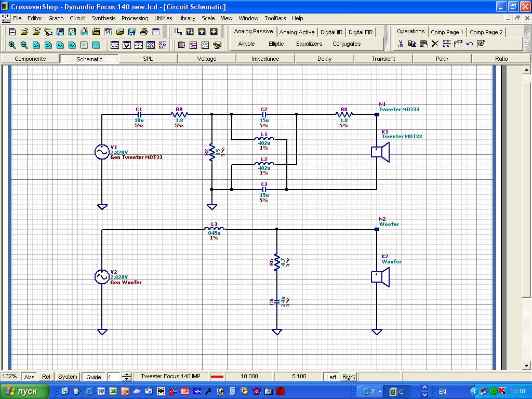Click the Delete X icon

[435, 44]
